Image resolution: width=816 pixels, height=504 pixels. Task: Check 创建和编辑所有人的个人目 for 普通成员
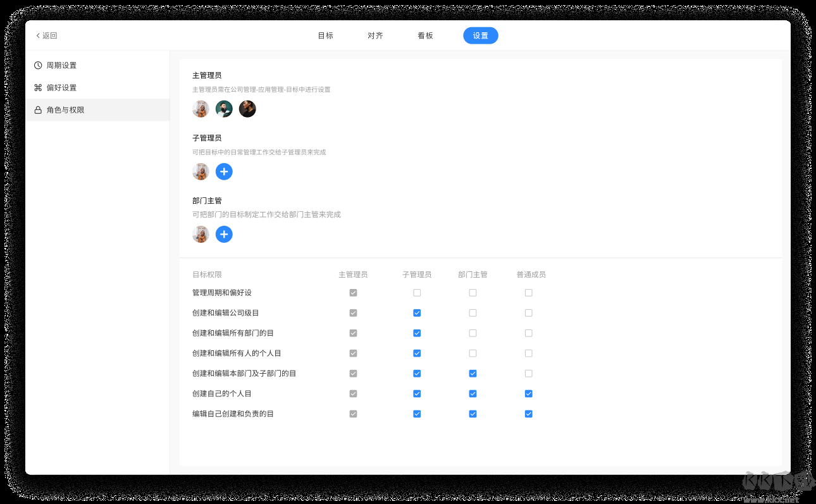tap(529, 353)
